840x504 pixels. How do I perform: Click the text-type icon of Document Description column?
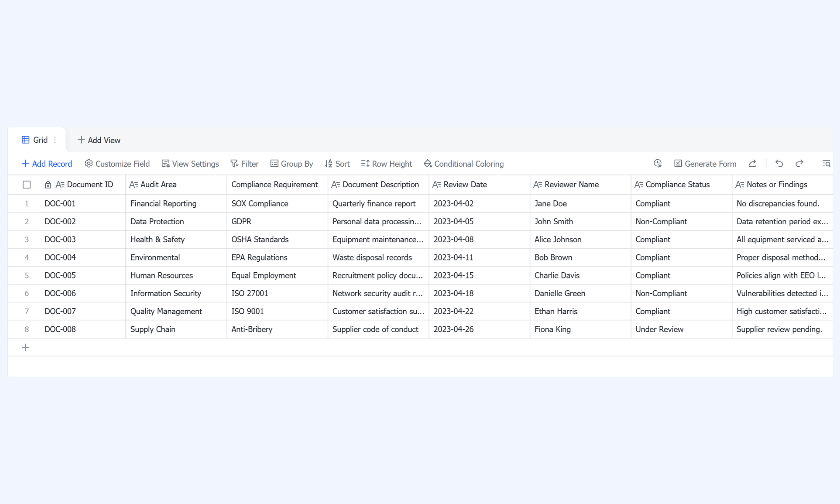pos(336,184)
